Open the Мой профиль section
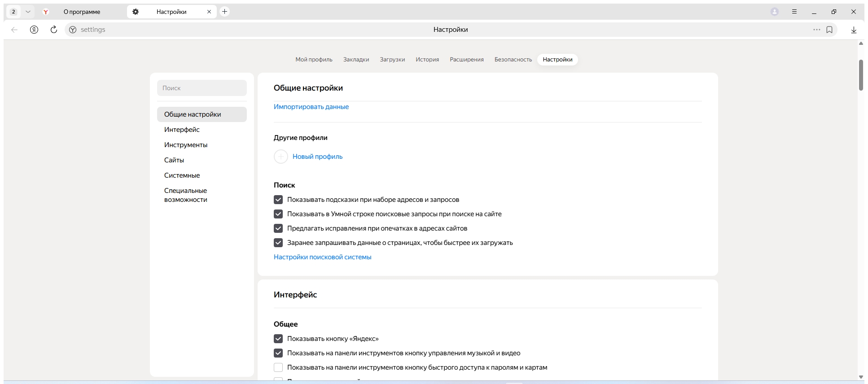 314,60
